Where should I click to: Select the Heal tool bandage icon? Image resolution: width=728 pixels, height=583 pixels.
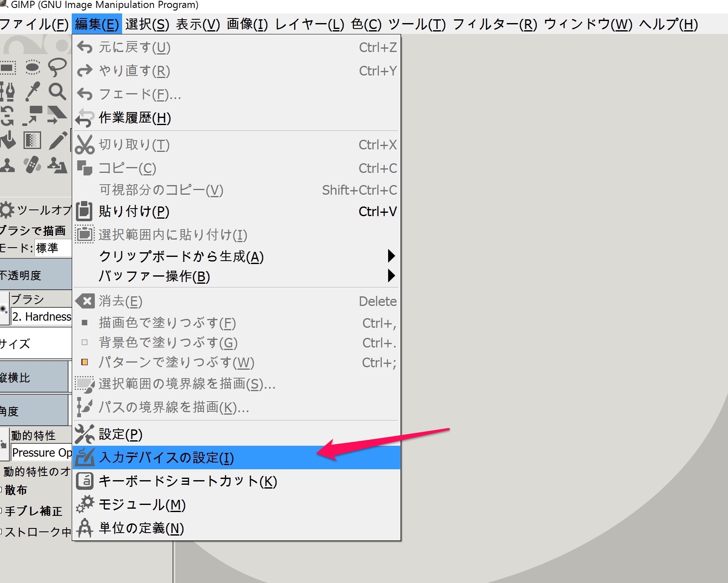pyautogui.click(x=33, y=165)
